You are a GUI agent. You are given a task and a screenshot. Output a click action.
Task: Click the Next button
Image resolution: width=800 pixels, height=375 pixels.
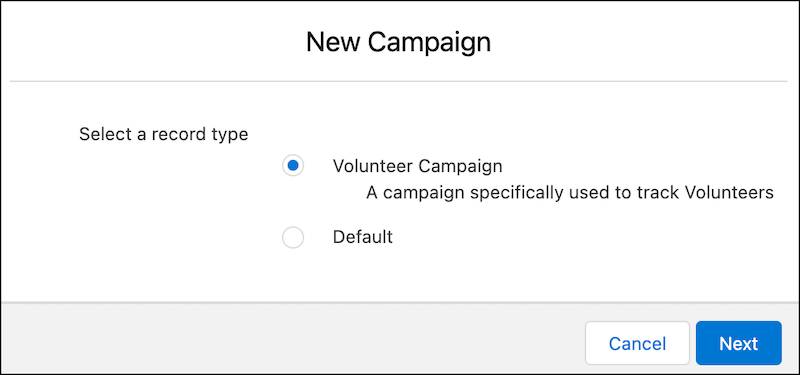[738, 343]
